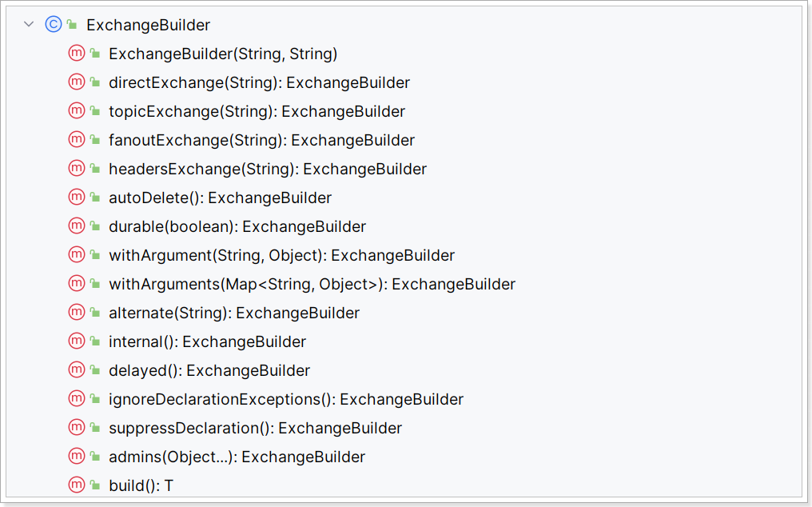Click the green public lock icon beside headersExchange
The image size is (812, 507).
[95, 169]
